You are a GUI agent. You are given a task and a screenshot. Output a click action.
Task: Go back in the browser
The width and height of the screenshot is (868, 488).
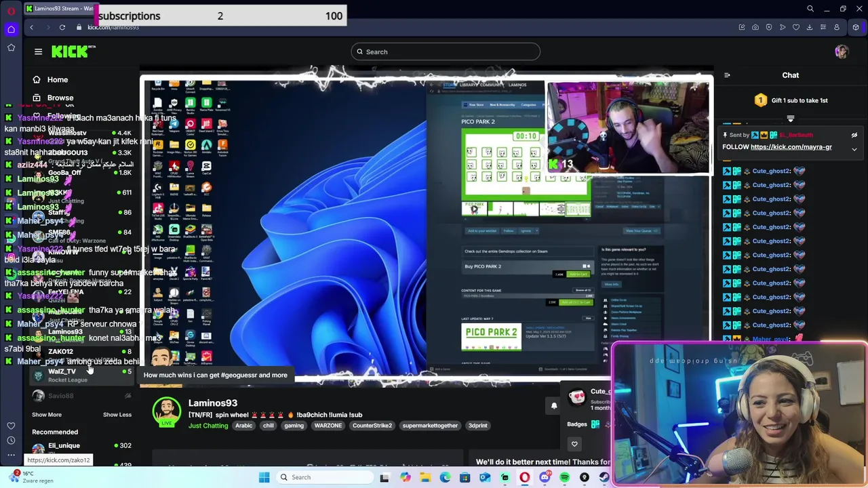pos(31,27)
